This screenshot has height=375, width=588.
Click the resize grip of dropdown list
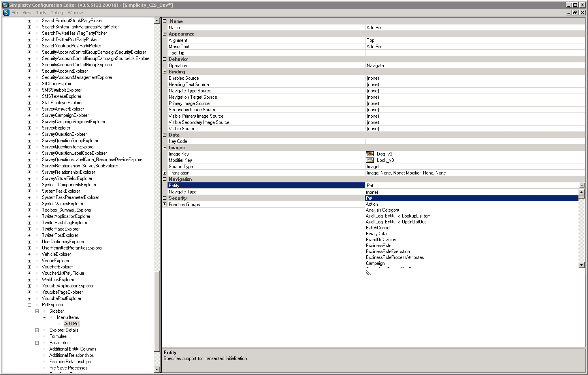tap(368, 272)
